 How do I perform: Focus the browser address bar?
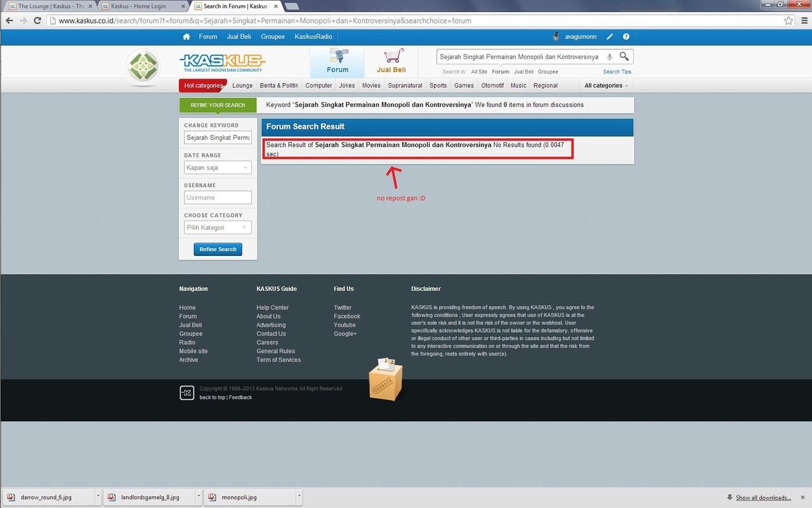tap(416, 20)
